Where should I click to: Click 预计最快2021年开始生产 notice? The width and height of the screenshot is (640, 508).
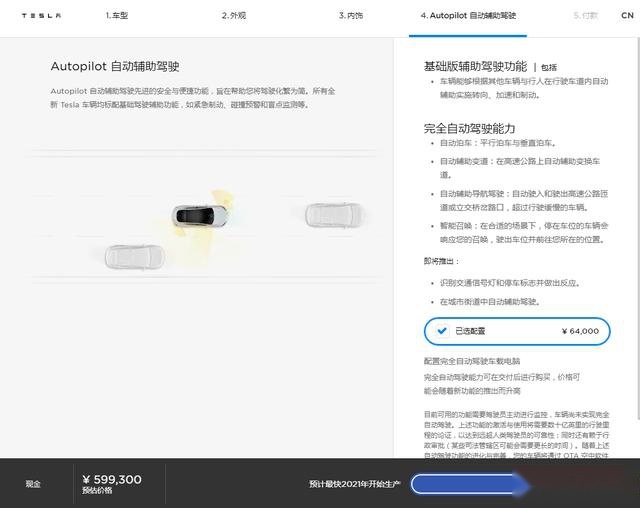pos(354,484)
